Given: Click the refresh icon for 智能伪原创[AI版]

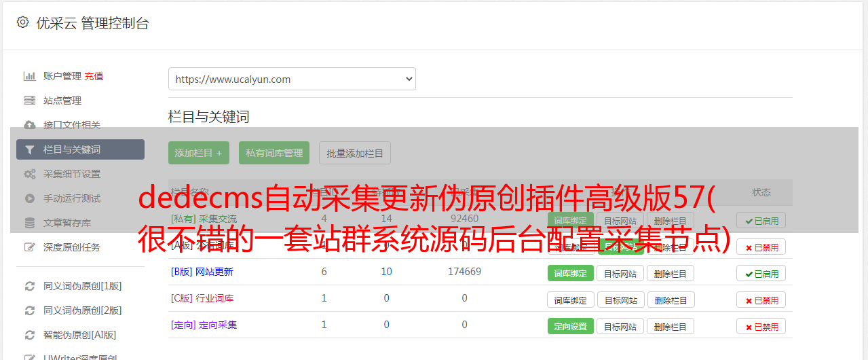Looking at the screenshot, I should coord(29,335).
